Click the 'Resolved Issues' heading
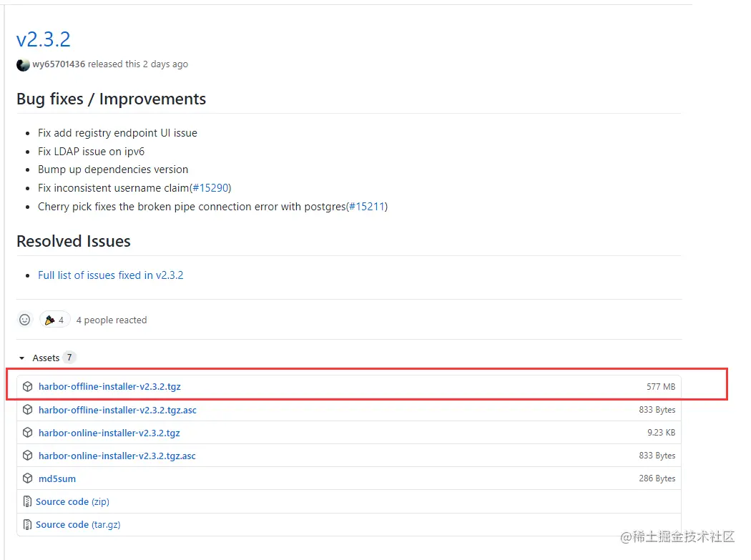The height and width of the screenshot is (560, 751). [x=73, y=242]
